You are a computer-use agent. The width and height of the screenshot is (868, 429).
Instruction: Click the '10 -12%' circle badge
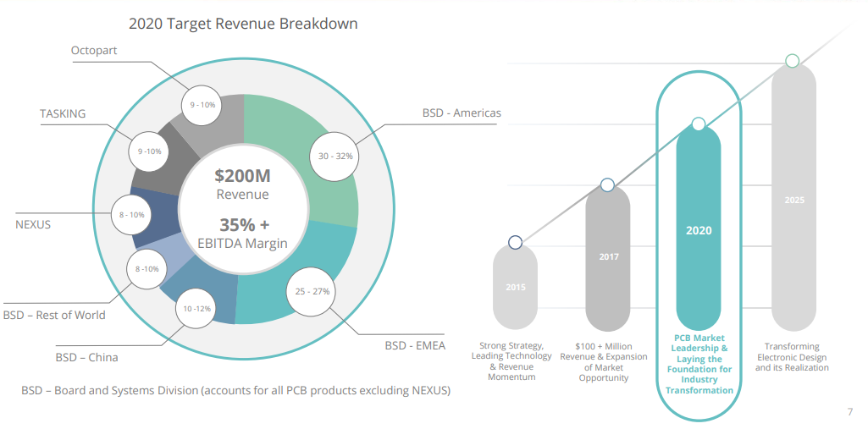[196, 309]
